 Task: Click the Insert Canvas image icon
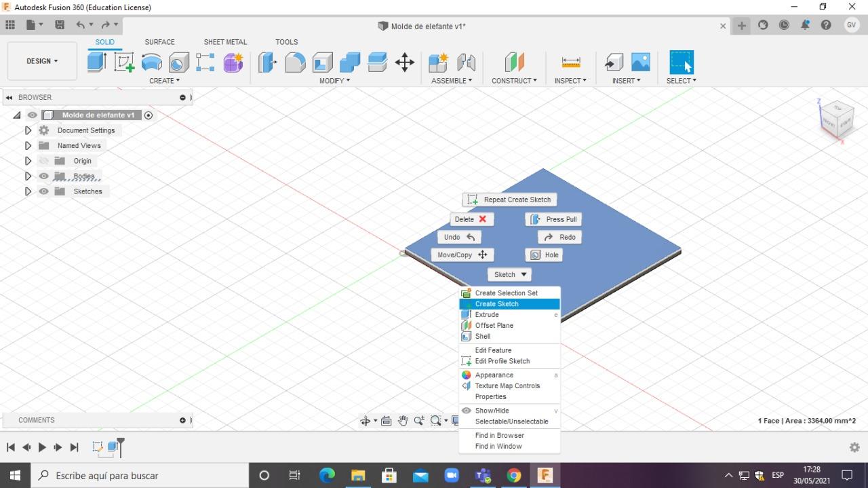point(641,62)
